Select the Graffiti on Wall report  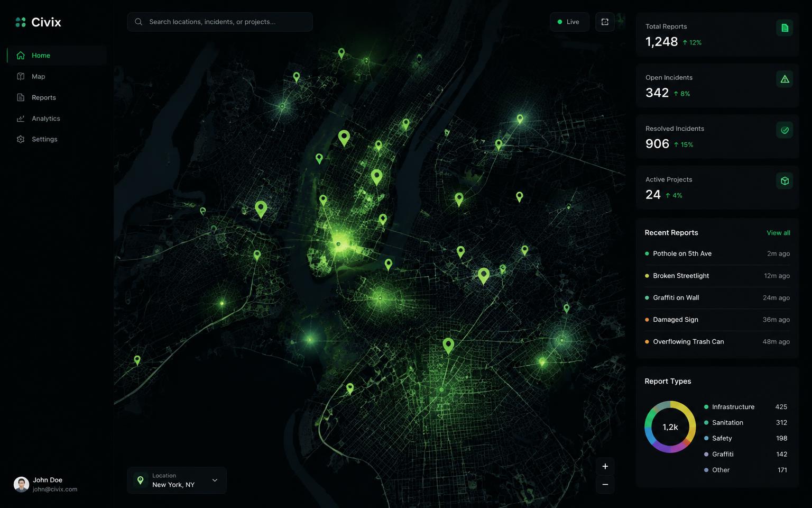tap(717, 298)
